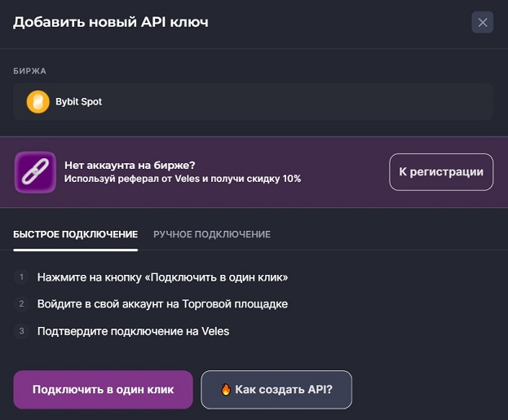This screenshot has width=508, height=420.
Task: Click the «Биржа» field label
Action: tap(29, 71)
